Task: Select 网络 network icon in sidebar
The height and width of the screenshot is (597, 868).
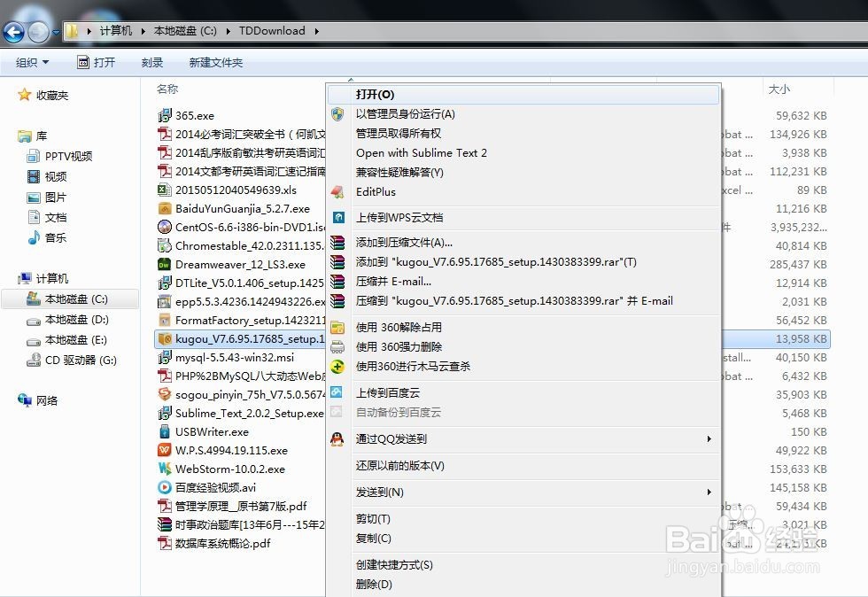Action: 25,399
